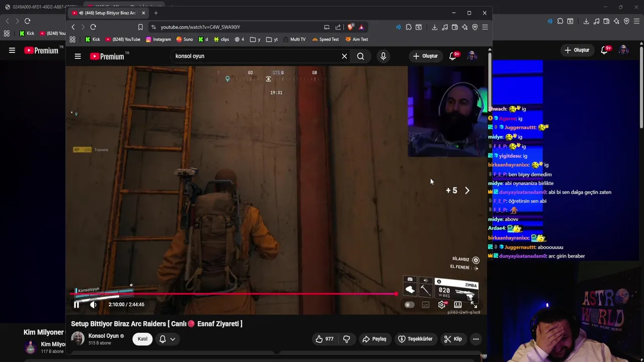Toggle the autoplay switch in player controls
This screenshot has width=644, height=362.
(409, 305)
